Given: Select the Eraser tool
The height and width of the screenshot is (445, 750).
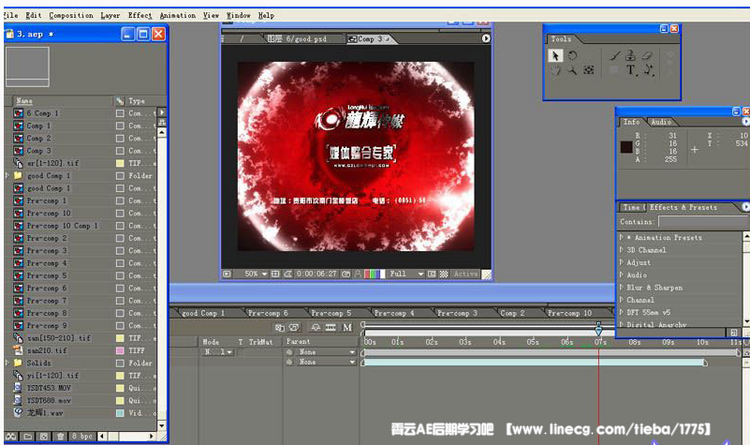Looking at the screenshot, I should 647,56.
